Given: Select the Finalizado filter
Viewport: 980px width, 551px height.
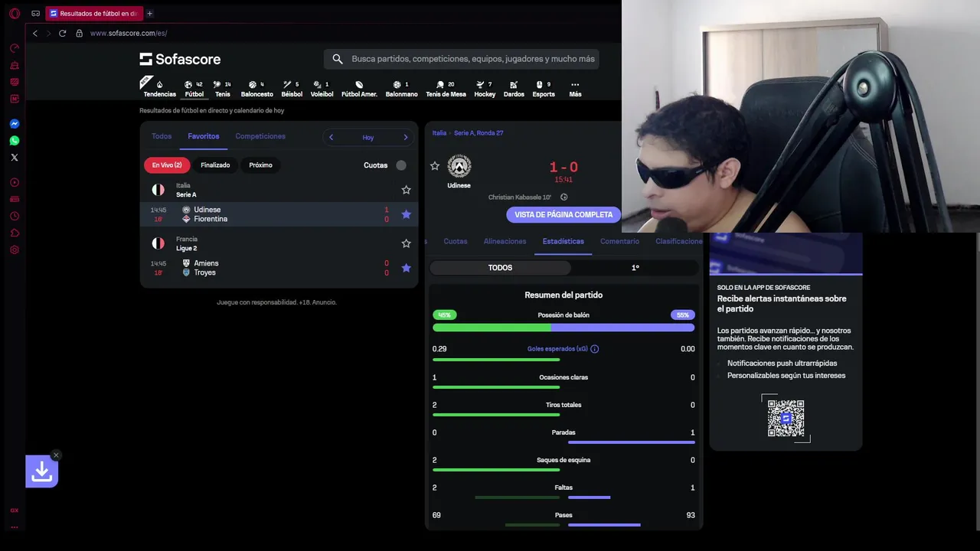Looking at the screenshot, I should [x=215, y=165].
